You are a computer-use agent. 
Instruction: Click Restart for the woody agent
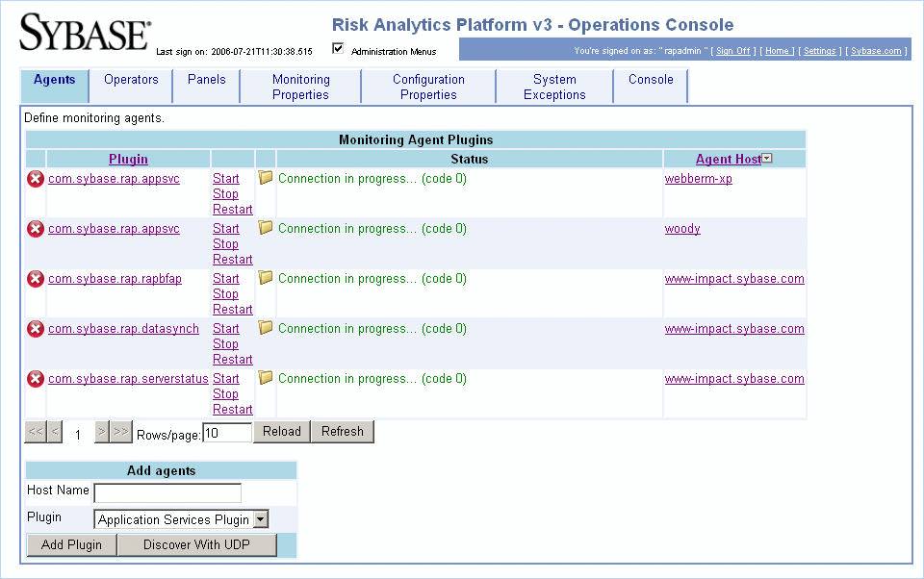(233, 259)
